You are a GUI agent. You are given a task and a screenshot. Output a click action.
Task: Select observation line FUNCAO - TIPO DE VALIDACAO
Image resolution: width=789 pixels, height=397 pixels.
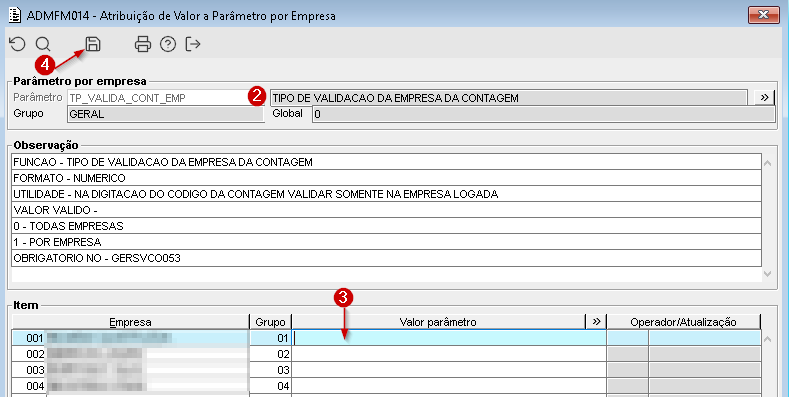386,162
